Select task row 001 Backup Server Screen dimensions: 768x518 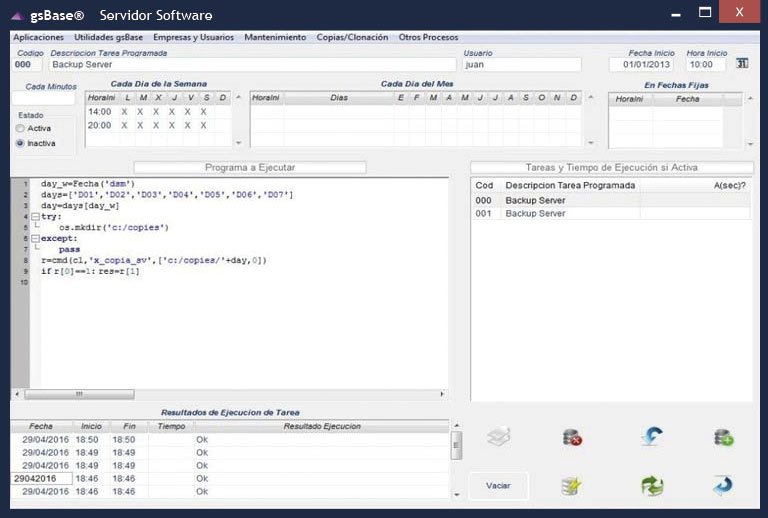point(611,213)
